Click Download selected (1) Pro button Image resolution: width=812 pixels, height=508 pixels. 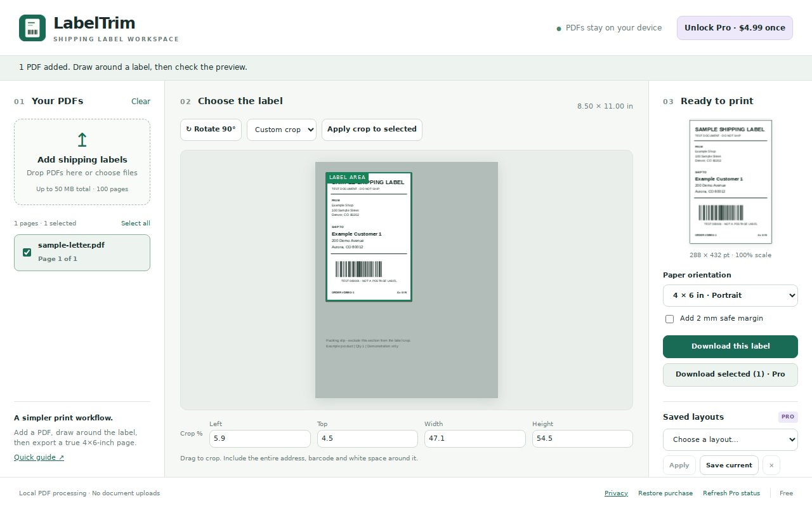click(x=730, y=375)
